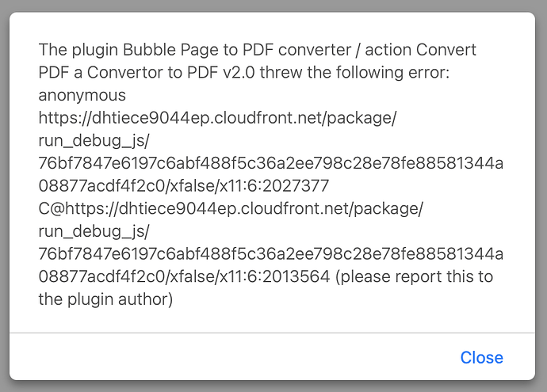Click the URL line starting with "C@https"
Screen dimensions: 547x392
231,209
